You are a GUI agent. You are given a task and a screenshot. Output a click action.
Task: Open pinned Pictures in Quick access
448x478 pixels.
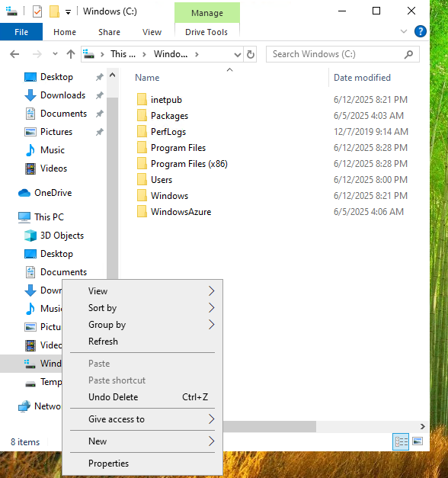pyautogui.click(x=56, y=132)
